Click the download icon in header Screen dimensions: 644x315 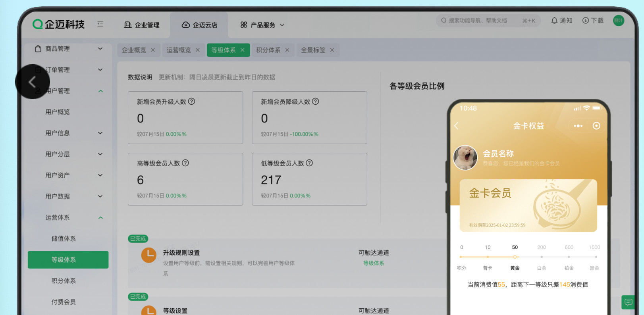point(585,21)
